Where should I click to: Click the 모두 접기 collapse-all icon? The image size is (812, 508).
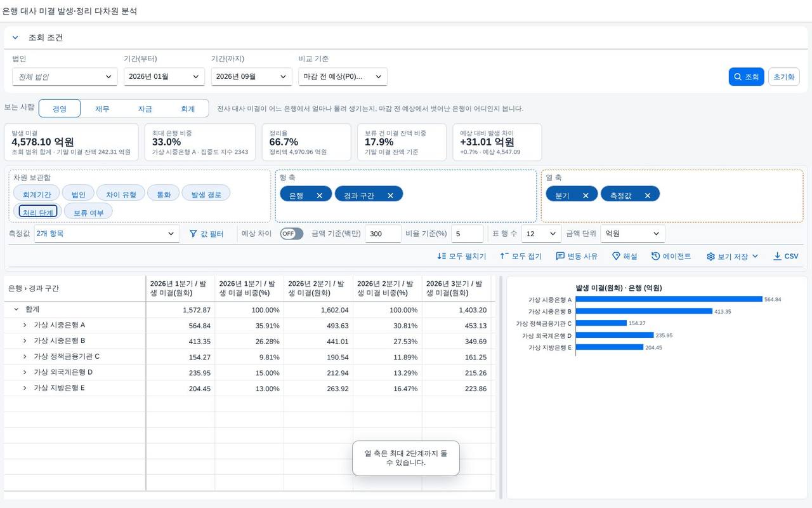click(504, 257)
